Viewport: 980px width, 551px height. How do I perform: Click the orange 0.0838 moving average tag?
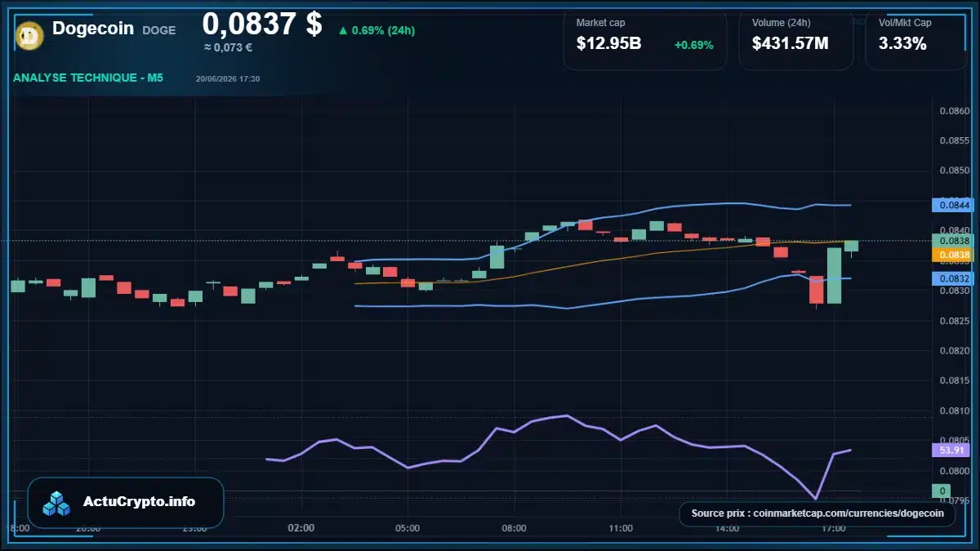pos(954,255)
